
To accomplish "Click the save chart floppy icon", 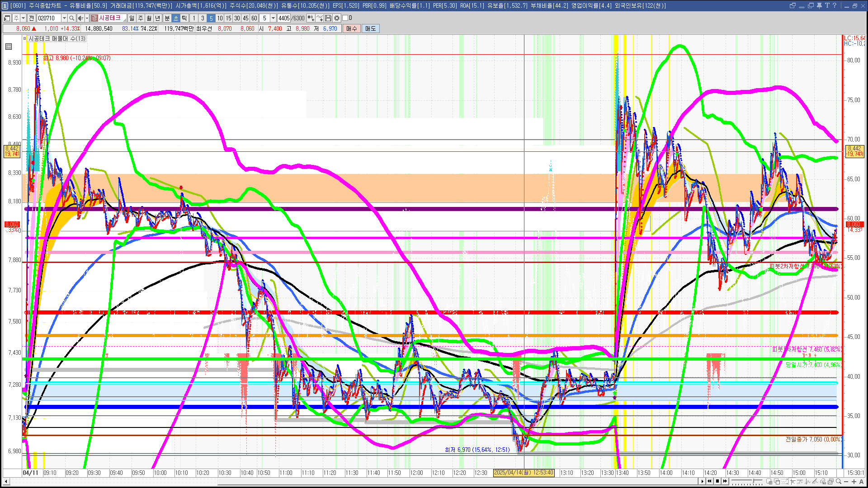I will (x=329, y=18).
